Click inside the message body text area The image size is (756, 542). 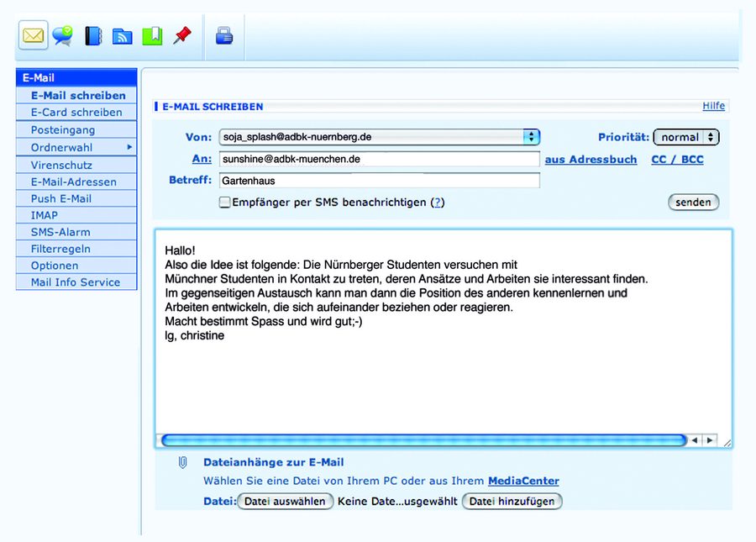443,333
